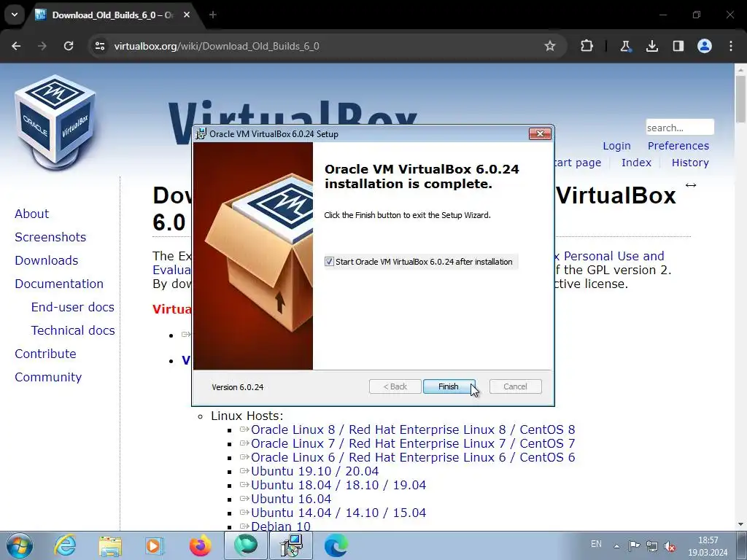Click Cancel in the VirtualBox Setup dialog
Image resolution: width=747 pixels, height=560 pixels.
click(x=515, y=386)
